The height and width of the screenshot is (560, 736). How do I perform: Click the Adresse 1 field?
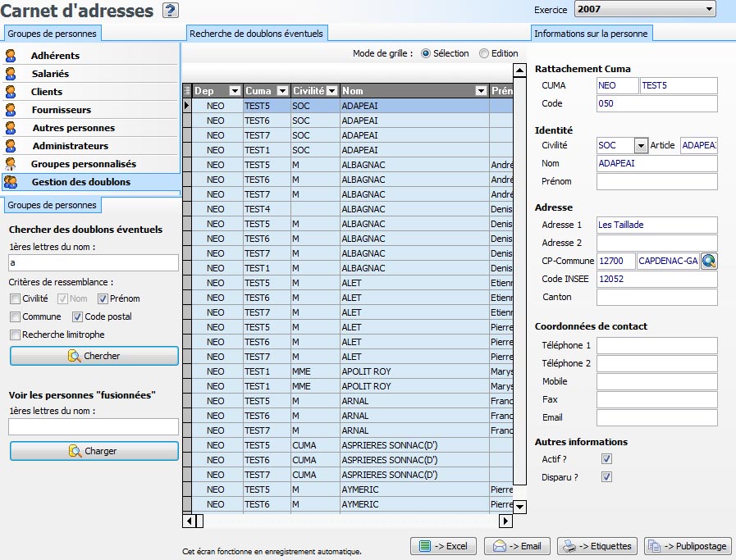coord(656,225)
